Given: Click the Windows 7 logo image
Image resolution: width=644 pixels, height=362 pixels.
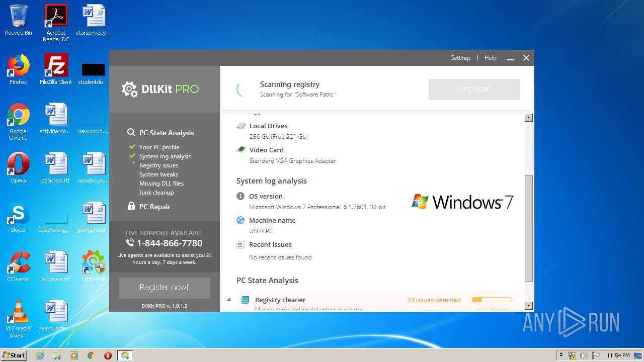Looking at the screenshot, I should (462, 202).
